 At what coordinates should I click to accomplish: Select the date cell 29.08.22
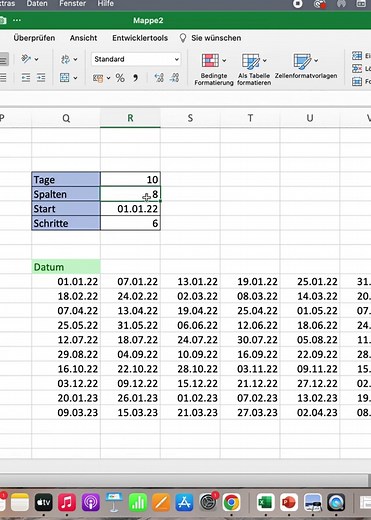(x=66, y=354)
